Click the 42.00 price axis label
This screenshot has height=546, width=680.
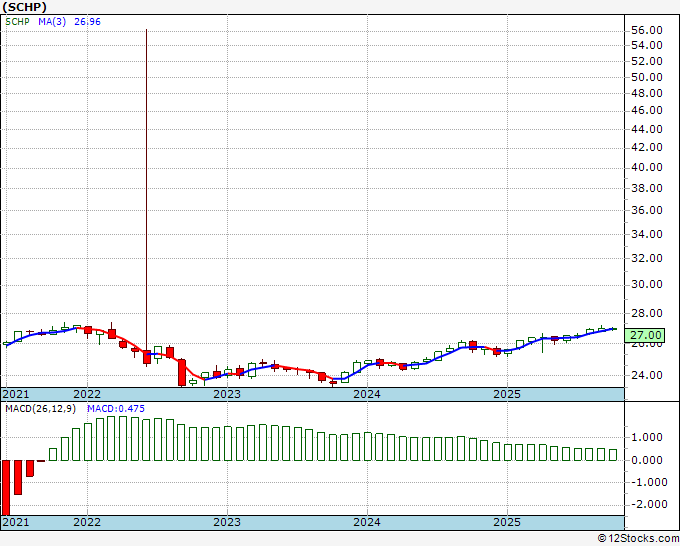click(x=647, y=147)
